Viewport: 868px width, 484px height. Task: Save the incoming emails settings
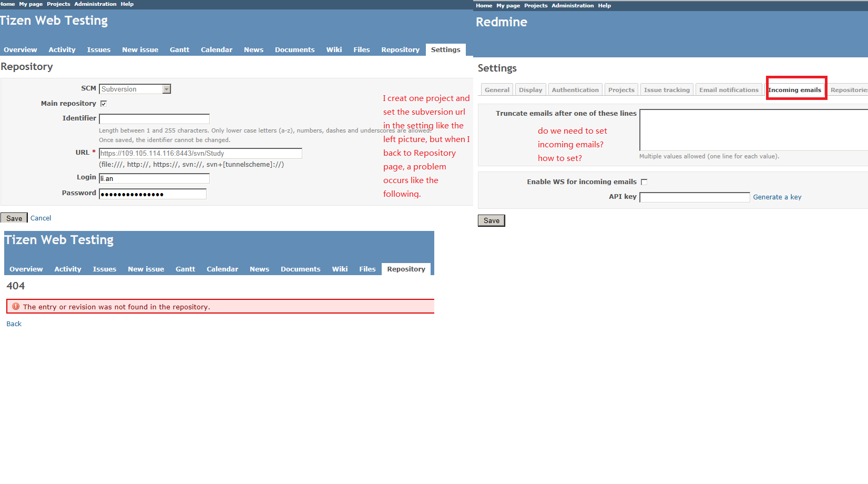[x=492, y=220]
